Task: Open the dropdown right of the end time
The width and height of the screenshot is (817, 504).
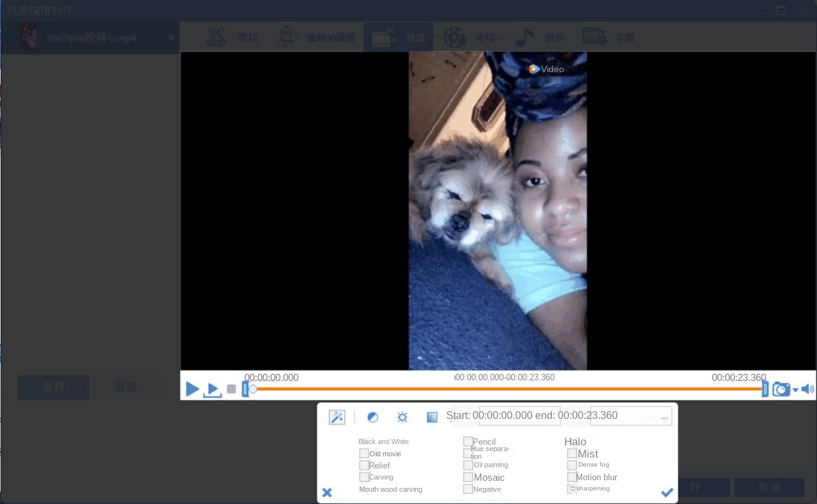Action: tap(665, 418)
